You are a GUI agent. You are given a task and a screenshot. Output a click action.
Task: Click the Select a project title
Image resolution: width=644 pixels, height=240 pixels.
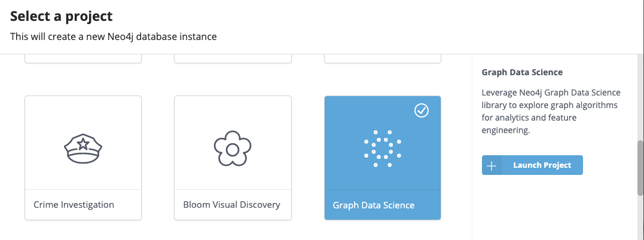(62, 17)
